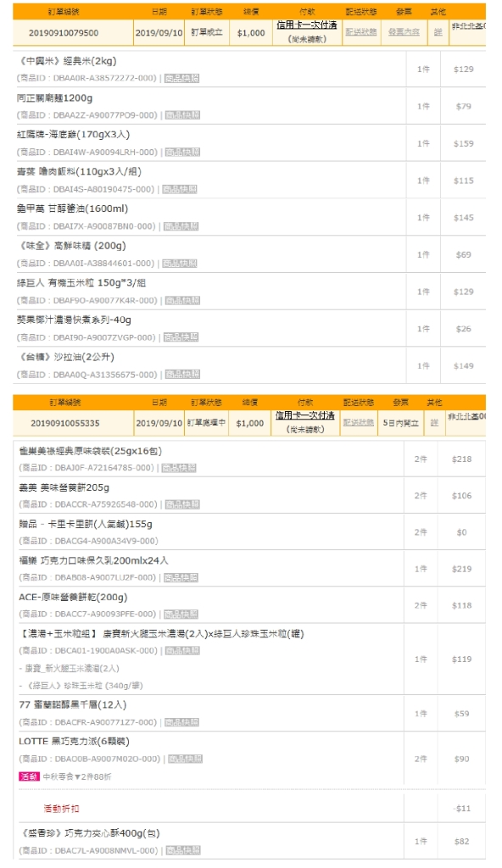Click the 活動 badge under LOTTE item
This screenshot has width=502, height=868.
(29, 776)
